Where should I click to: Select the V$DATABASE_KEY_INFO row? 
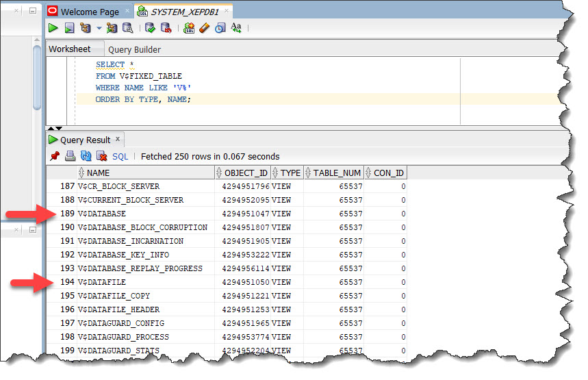coord(227,255)
